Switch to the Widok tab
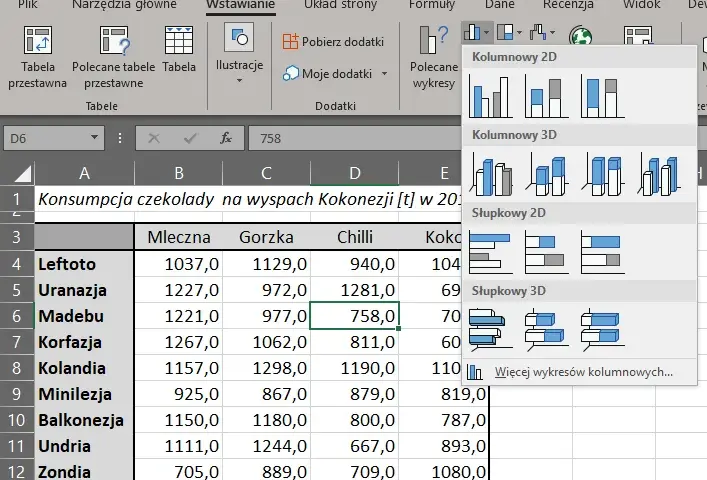 (642, 5)
